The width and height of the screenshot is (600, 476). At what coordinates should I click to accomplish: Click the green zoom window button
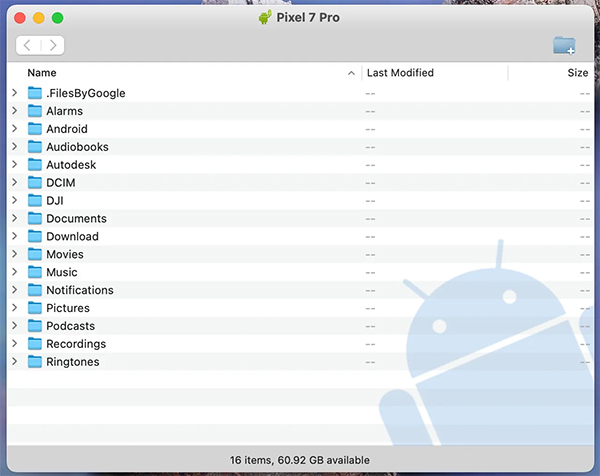click(58, 18)
